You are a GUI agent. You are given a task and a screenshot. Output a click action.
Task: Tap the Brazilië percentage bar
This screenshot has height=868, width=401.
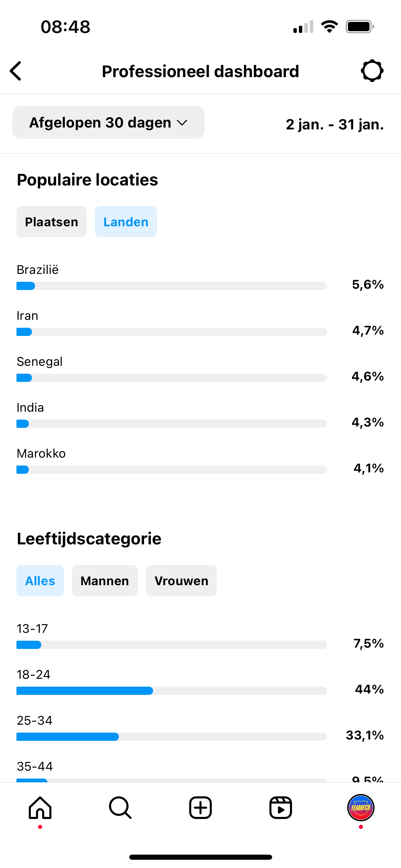point(172,286)
